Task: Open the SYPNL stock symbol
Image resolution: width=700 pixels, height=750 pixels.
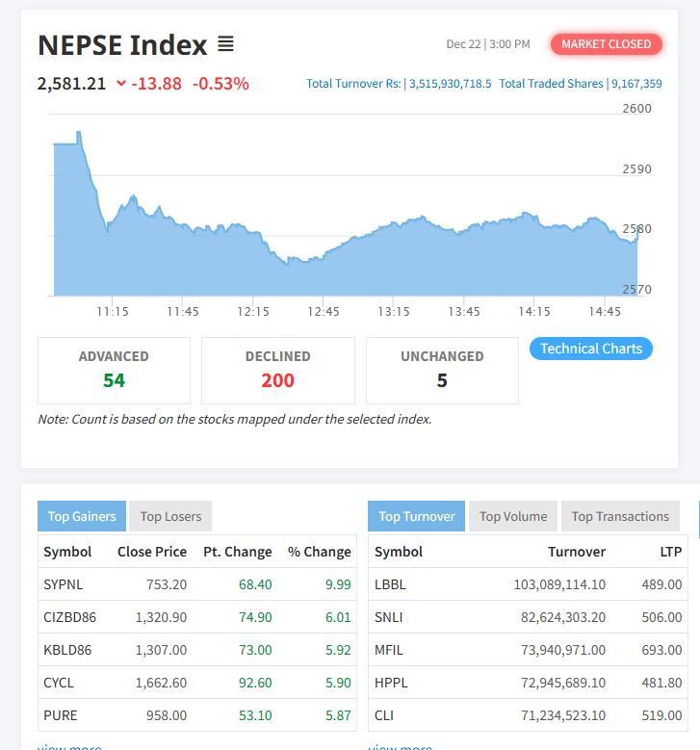Action: (64, 584)
